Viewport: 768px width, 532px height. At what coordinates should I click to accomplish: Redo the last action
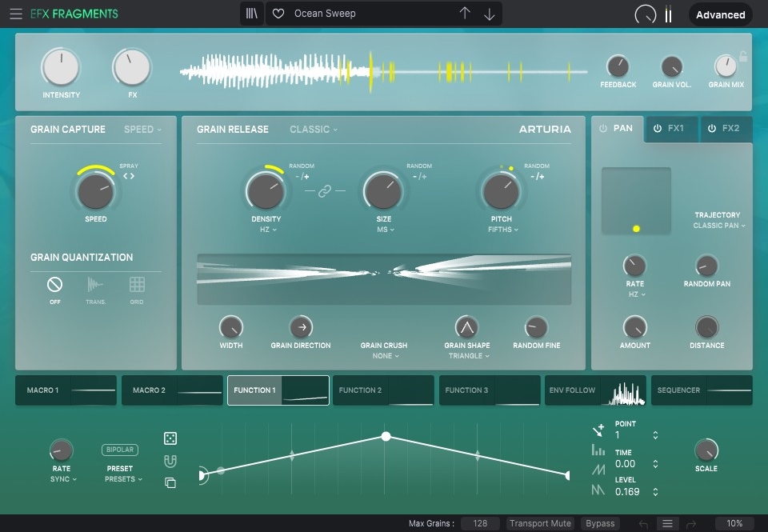[x=691, y=524]
